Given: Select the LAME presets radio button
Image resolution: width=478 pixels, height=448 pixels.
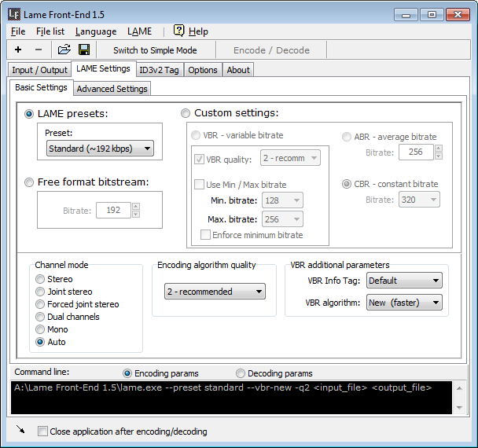Looking at the screenshot, I should pos(29,114).
